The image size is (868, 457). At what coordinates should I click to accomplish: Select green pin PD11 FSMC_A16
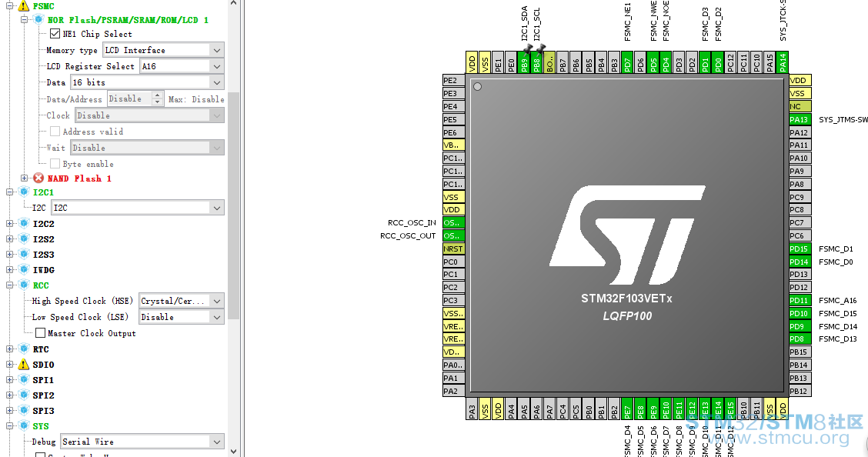(800, 300)
